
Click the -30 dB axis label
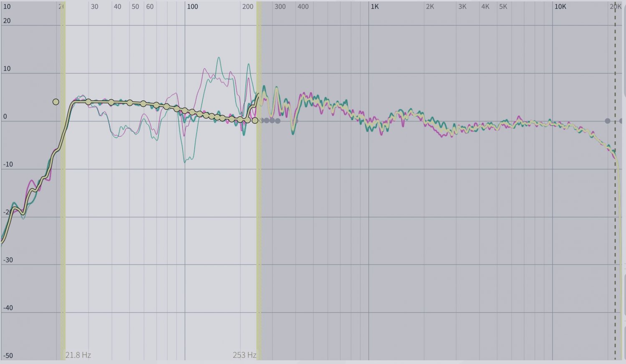click(8, 260)
